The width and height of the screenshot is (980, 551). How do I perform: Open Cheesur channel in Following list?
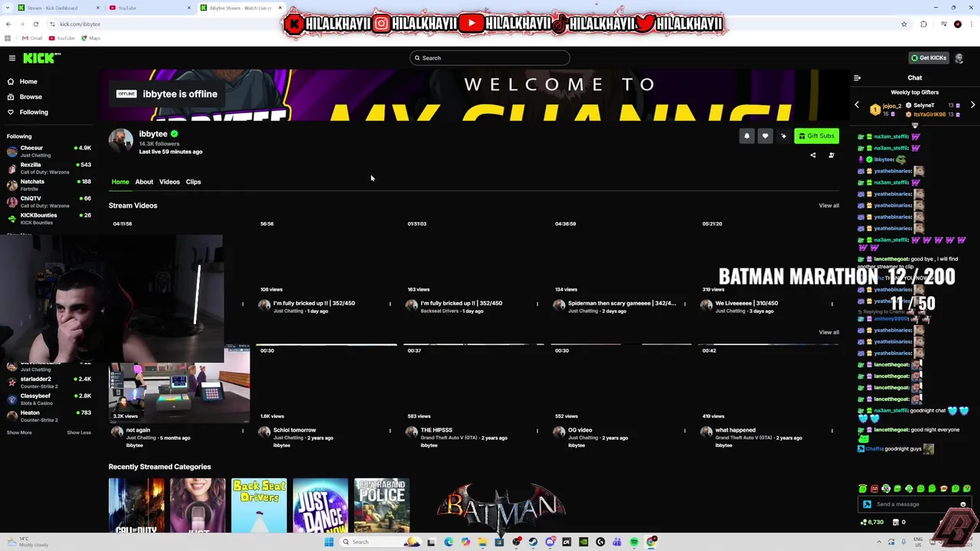tap(48, 152)
